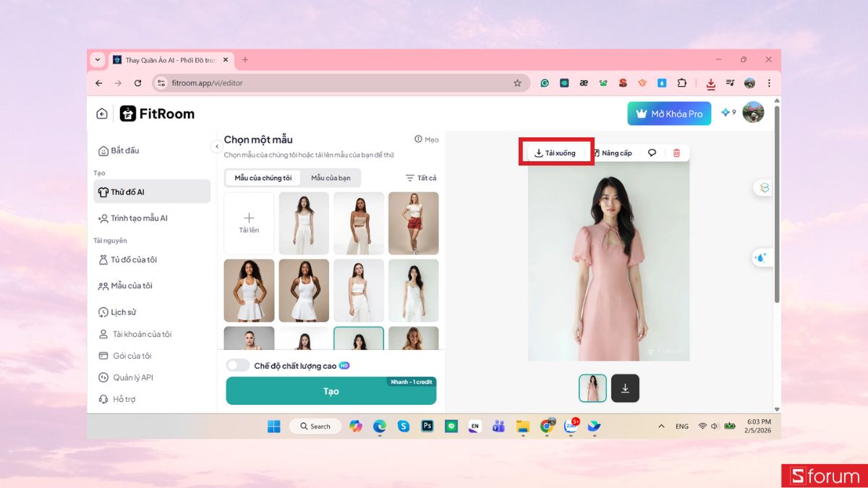
Task: Click the ENG language indicator
Action: (682, 427)
